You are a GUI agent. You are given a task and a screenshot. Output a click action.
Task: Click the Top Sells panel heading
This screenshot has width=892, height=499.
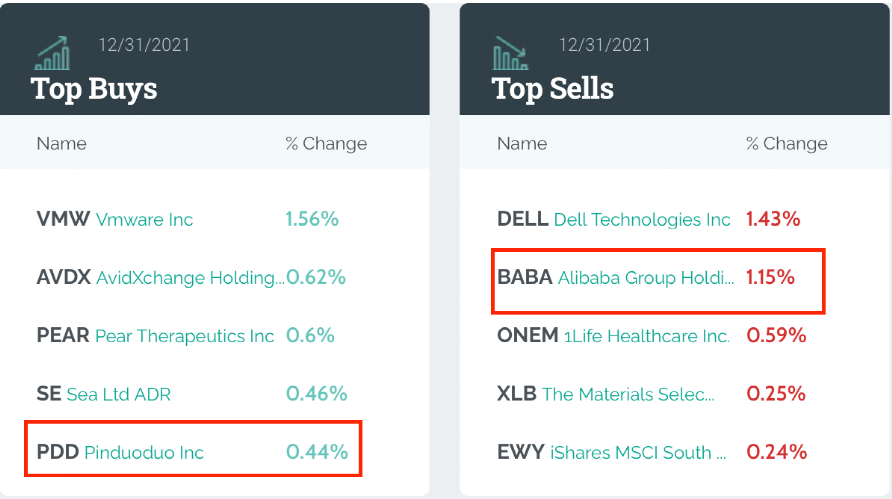point(553,89)
